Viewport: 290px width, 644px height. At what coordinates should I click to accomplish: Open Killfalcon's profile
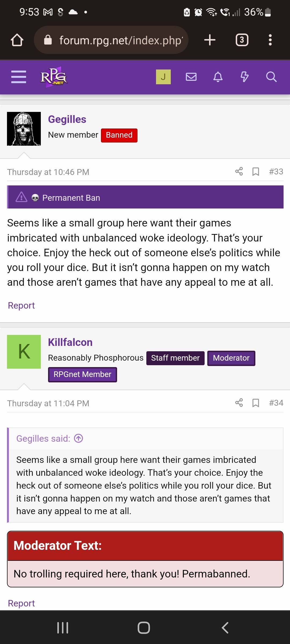[x=70, y=342]
